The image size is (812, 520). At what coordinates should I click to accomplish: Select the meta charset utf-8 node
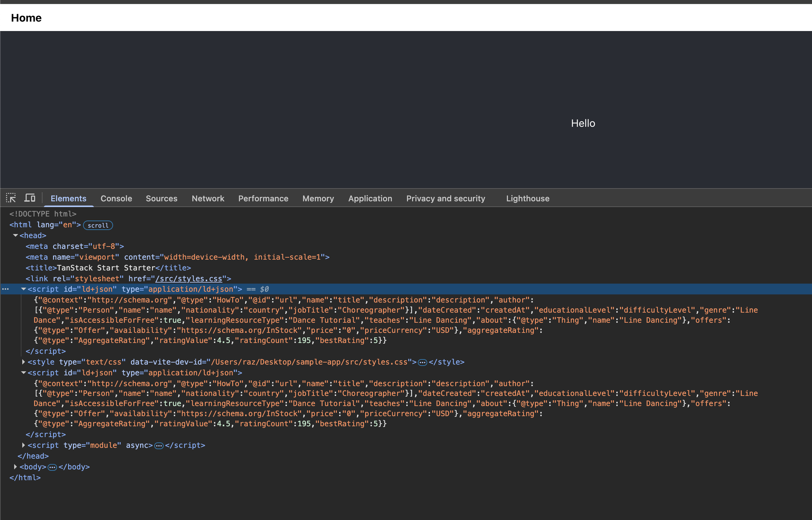pos(75,246)
